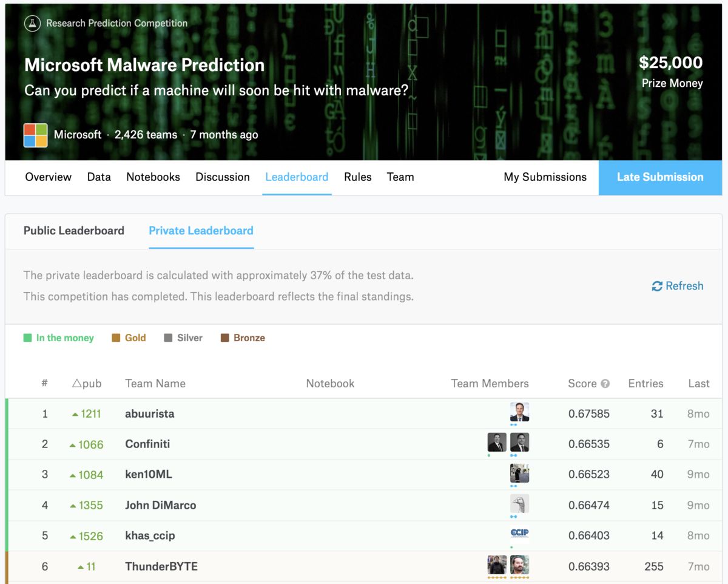Click the entries count 255
The image size is (728, 584).
click(654, 566)
